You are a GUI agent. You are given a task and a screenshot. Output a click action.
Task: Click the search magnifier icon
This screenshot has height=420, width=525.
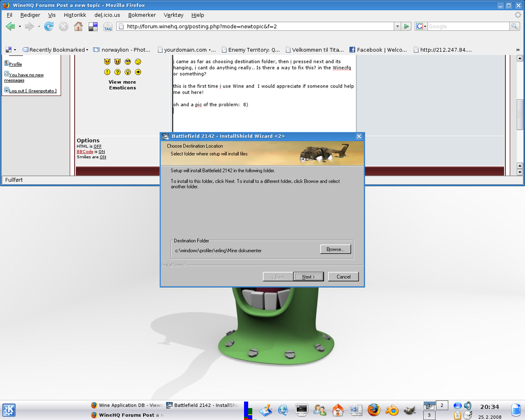point(514,26)
